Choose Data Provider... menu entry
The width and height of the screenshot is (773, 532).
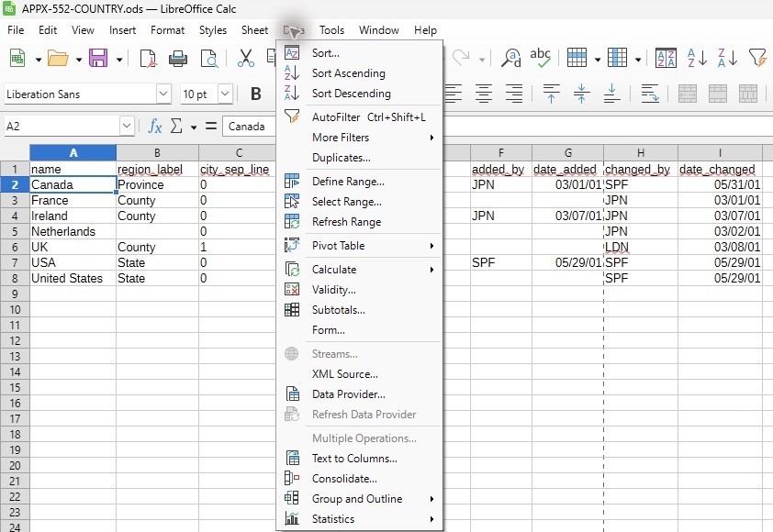[360, 394]
